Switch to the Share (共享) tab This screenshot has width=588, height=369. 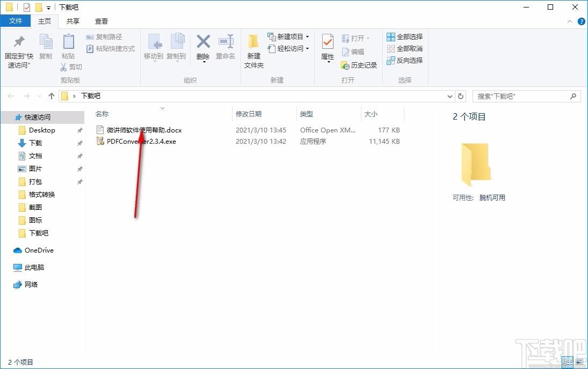pos(72,21)
